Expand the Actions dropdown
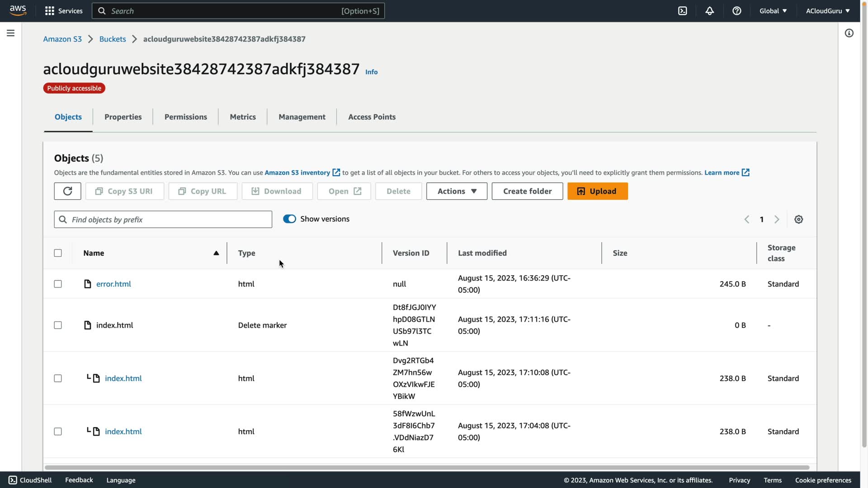 click(x=457, y=191)
